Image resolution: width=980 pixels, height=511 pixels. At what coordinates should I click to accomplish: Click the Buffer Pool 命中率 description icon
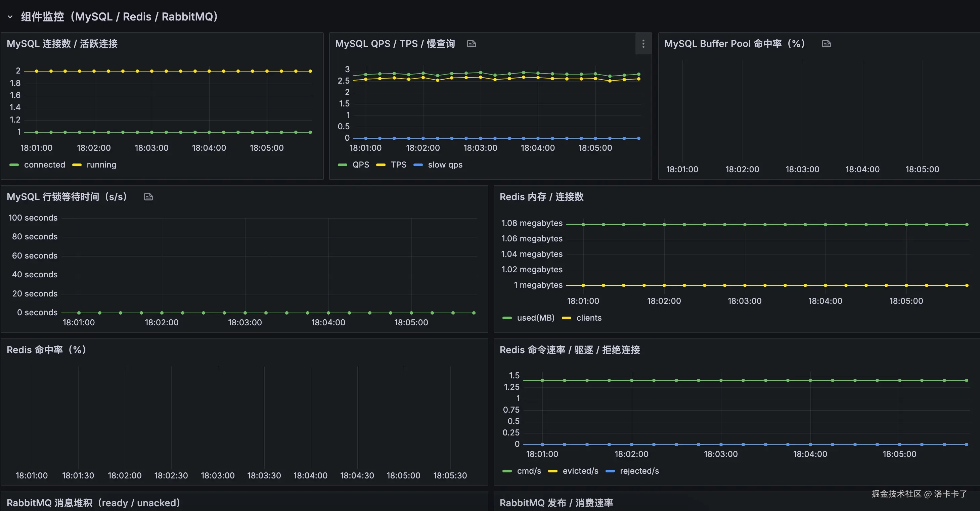(x=826, y=44)
